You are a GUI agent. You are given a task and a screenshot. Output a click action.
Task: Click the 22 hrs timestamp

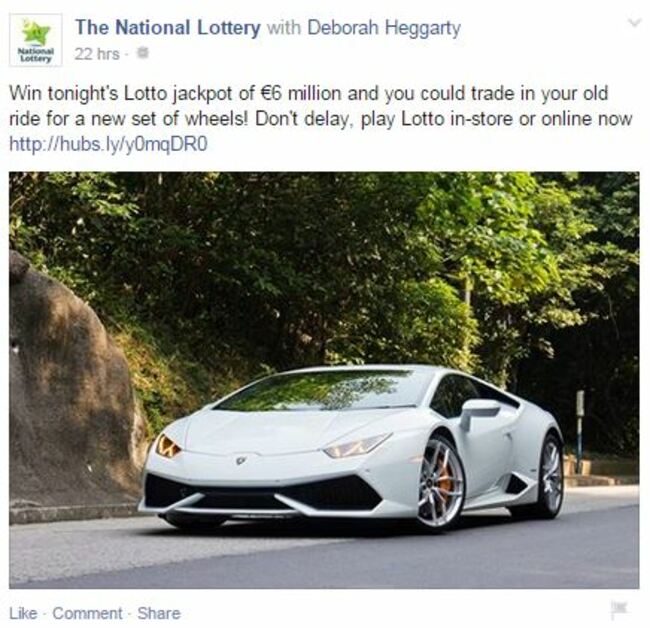click(97, 54)
